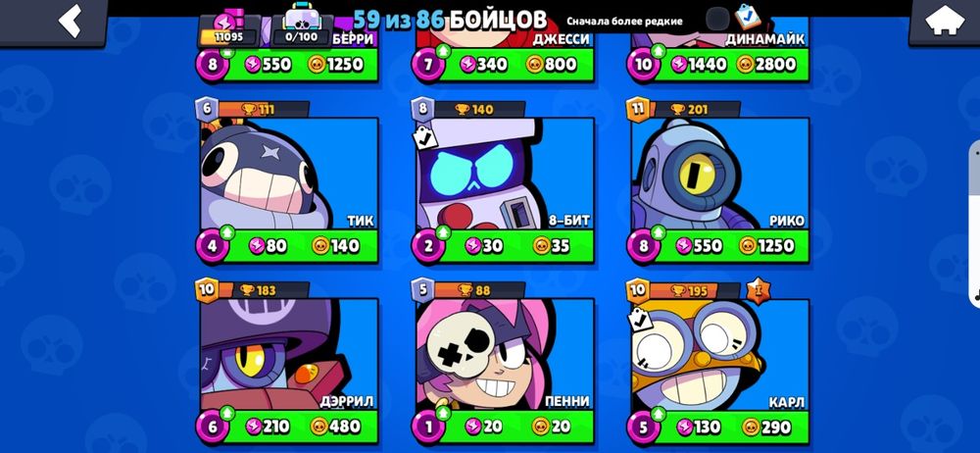980x453 pixels.
Task: Tap Darryl's green upgrade bar
Action: pyautogui.click(x=299, y=427)
